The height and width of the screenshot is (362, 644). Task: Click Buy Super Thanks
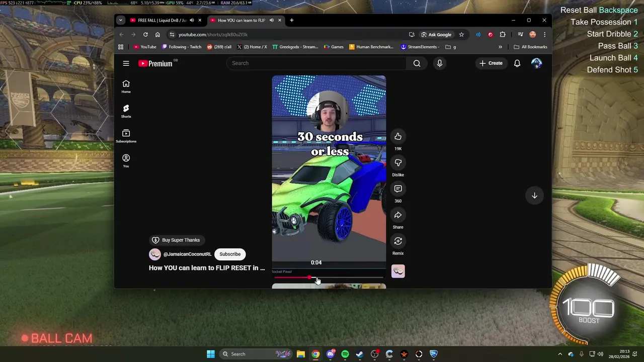pos(177,240)
